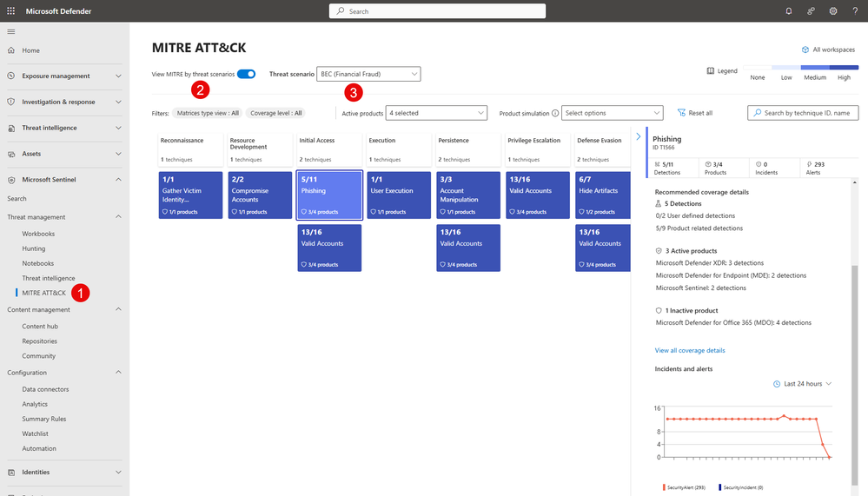Image resolution: width=868 pixels, height=496 pixels.
Task: Select the Account Manipulation card
Action: [x=468, y=195]
